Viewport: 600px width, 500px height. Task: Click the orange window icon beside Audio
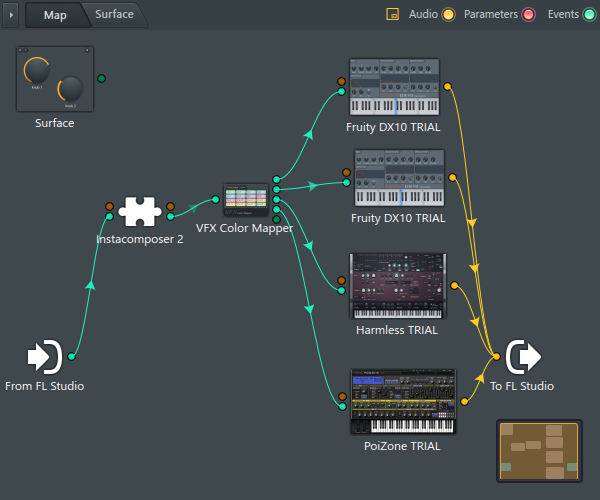(x=393, y=14)
